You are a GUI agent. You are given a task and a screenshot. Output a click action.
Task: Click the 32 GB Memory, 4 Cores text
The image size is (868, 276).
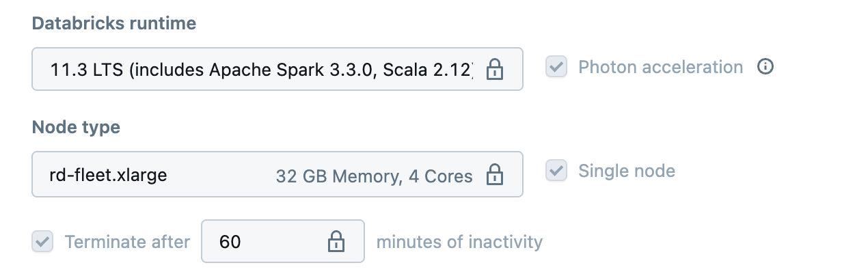pos(374,176)
